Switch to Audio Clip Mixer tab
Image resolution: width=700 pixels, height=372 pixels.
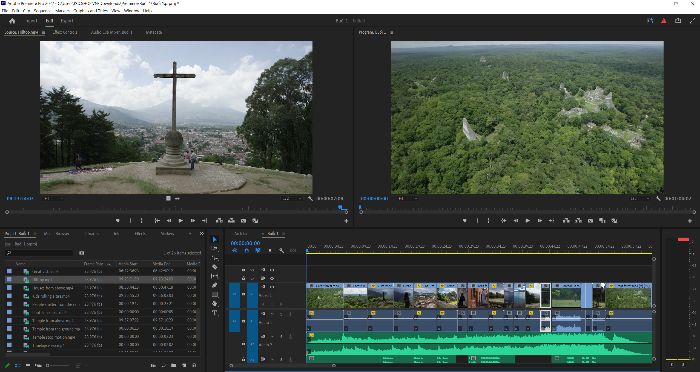pyautogui.click(x=112, y=33)
